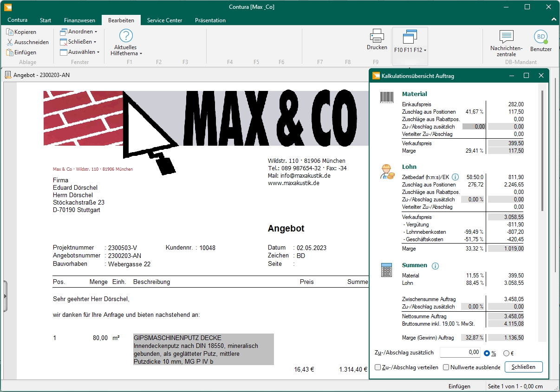Click the Kopieren copy icon
The image size is (560, 392).
pos(10,32)
